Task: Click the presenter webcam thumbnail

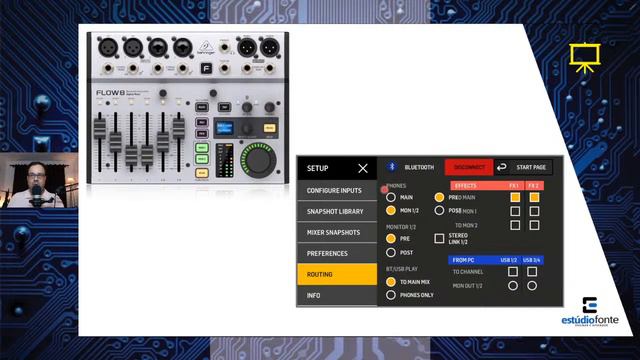Action: 39,180
